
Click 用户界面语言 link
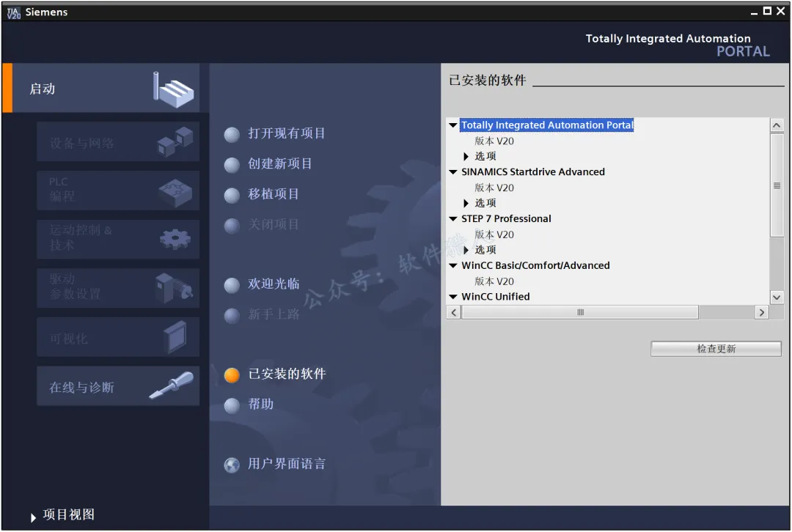coord(287,464)
